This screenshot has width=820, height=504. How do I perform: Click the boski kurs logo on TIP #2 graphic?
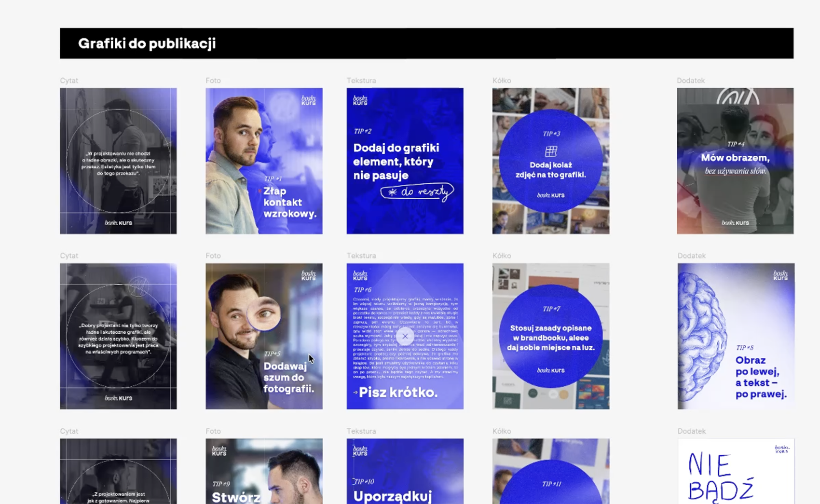pyautogui.click(x=360, y=100)
